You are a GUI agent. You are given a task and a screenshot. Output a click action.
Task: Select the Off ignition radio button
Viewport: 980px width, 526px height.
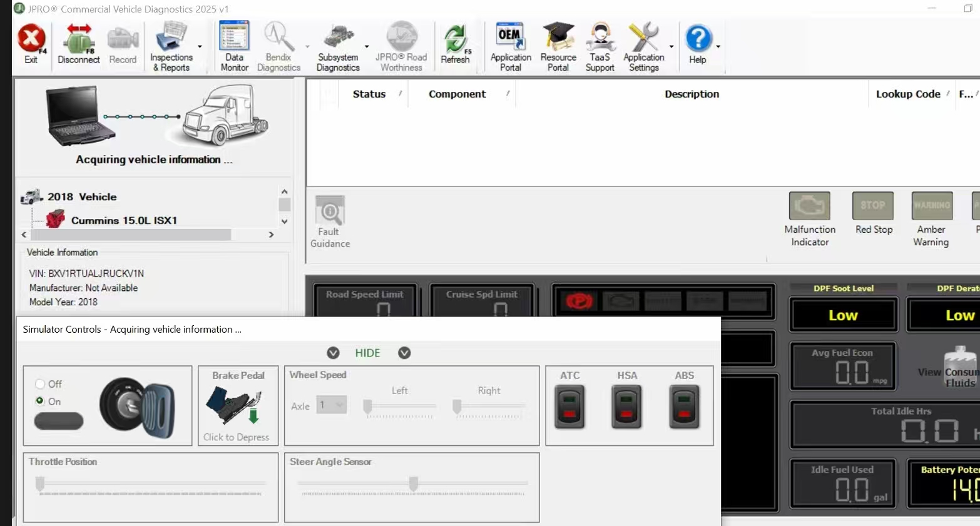40,384
